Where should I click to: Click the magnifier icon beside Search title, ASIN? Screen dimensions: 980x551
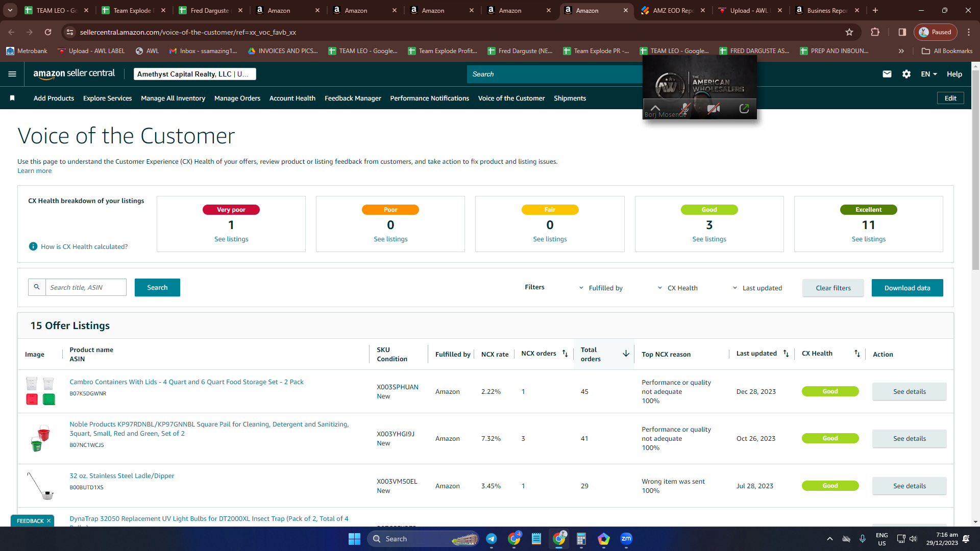coord(37,287)
